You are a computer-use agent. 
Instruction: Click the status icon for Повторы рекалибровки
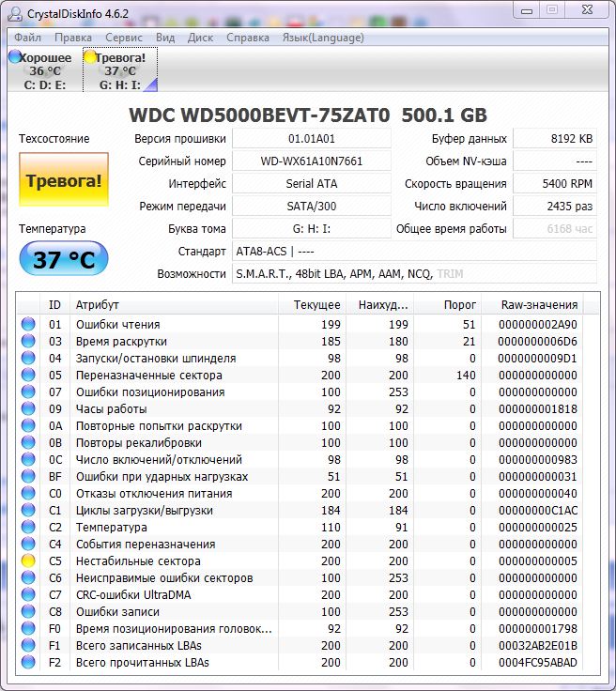point(28,442)
